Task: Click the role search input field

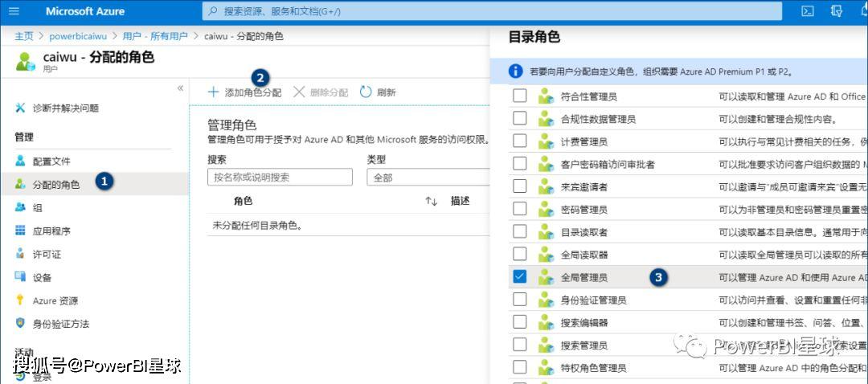Action: tap(280, 178)
